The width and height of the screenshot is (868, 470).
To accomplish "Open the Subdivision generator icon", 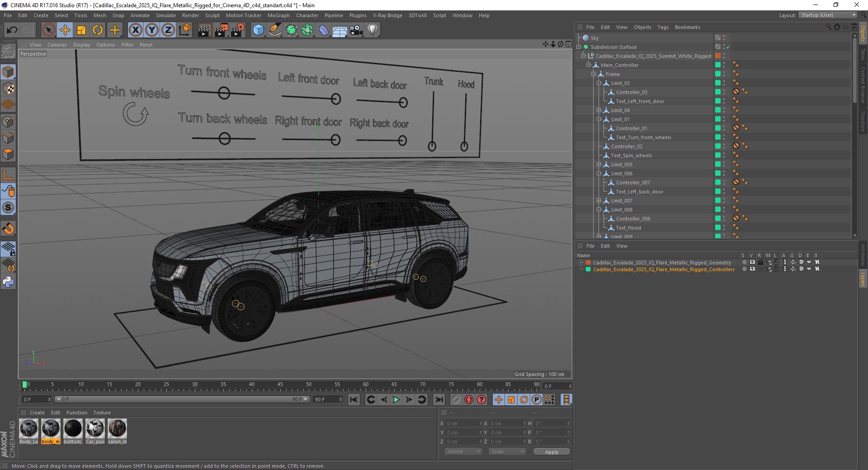I will (291, 30).
